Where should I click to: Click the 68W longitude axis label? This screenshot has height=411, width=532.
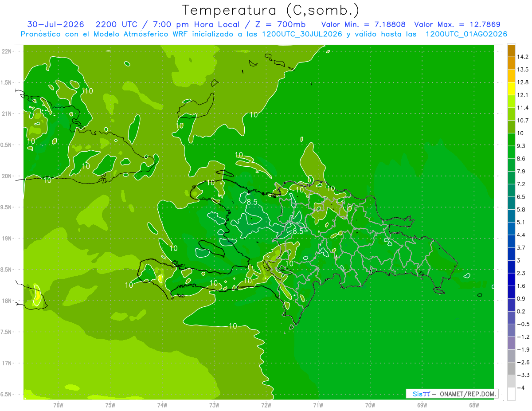tap(474, 405)
